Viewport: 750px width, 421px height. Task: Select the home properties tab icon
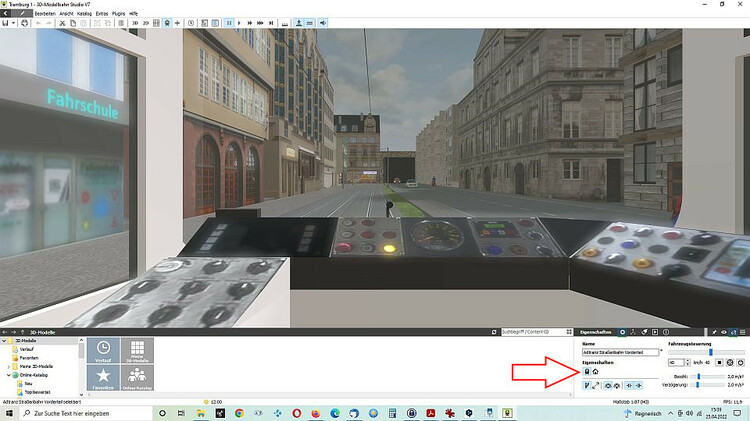tap(596, 372)
